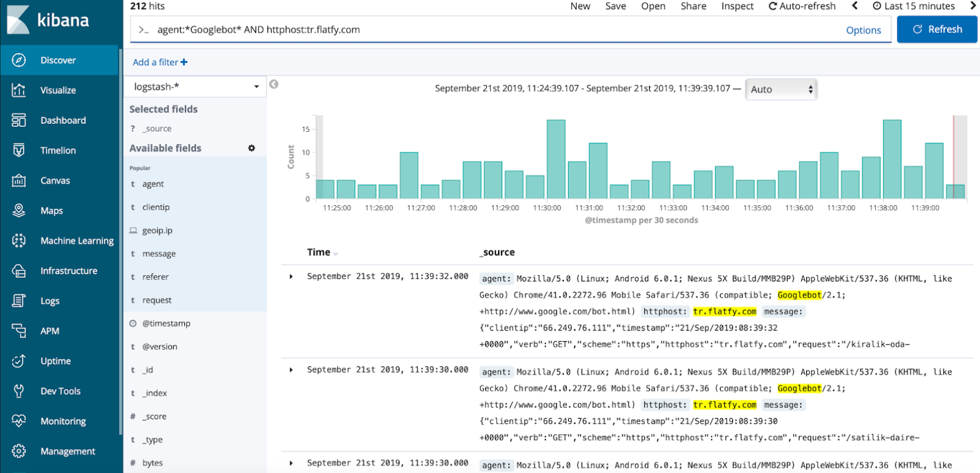Click Share in the top menu
This screenshot has height=473, width=980.
(x=693, y=6)
